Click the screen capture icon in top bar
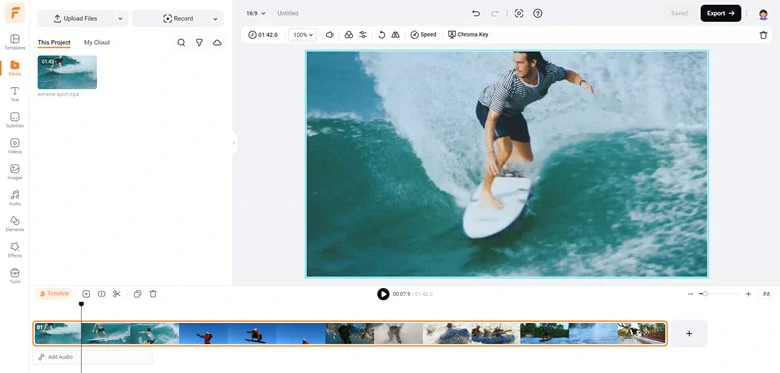 [x=519, y=13]
